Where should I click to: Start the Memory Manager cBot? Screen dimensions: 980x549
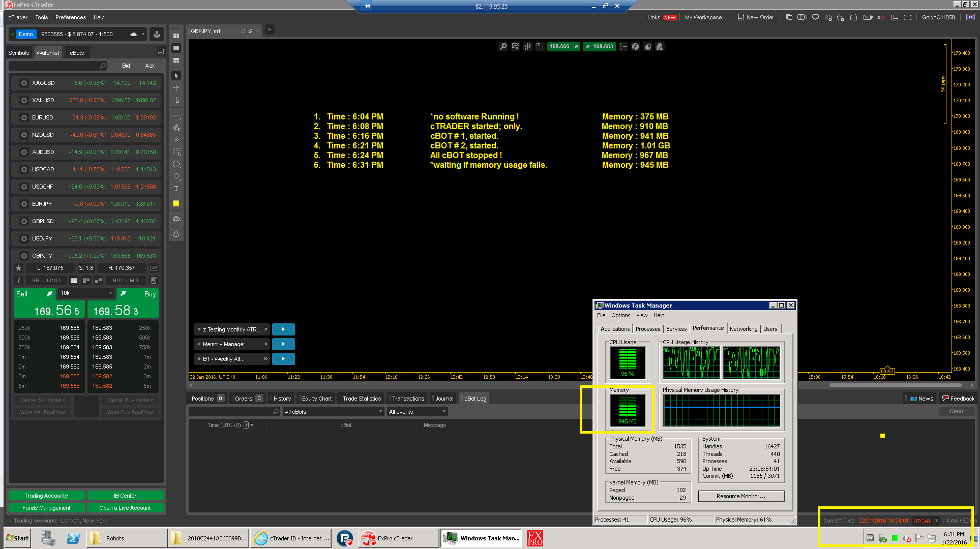(283, 344)
